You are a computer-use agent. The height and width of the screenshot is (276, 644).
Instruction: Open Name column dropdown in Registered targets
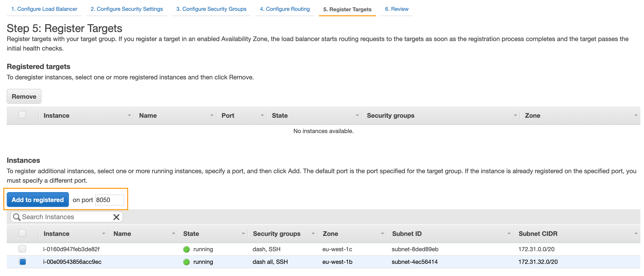[212, 115]
